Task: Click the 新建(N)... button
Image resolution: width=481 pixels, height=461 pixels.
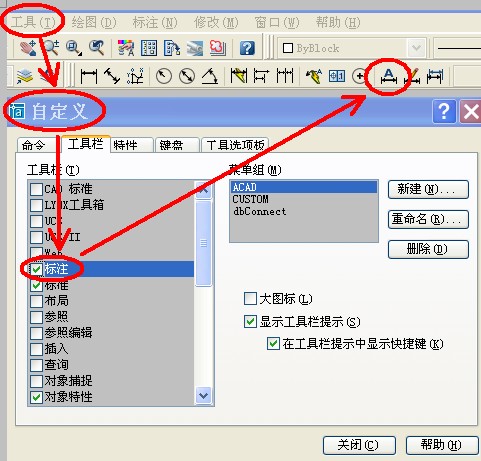Action: pos(428,189)
